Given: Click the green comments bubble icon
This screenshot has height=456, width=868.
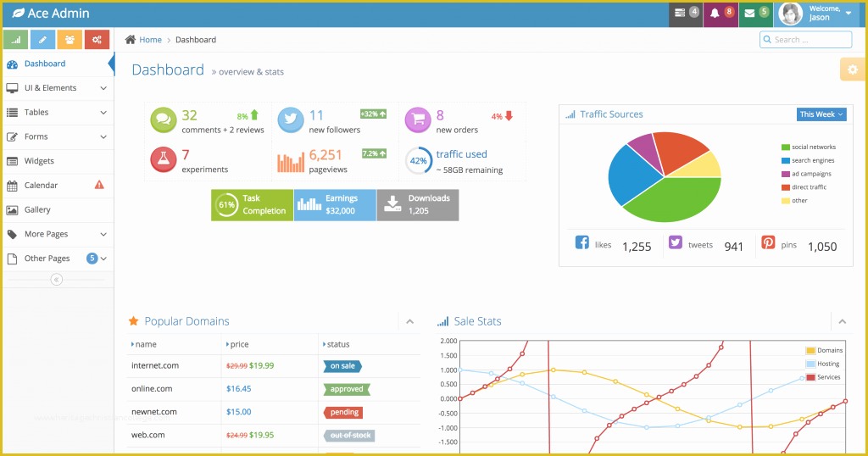Looking at the screenshot, I should click(x=164, y=120).
